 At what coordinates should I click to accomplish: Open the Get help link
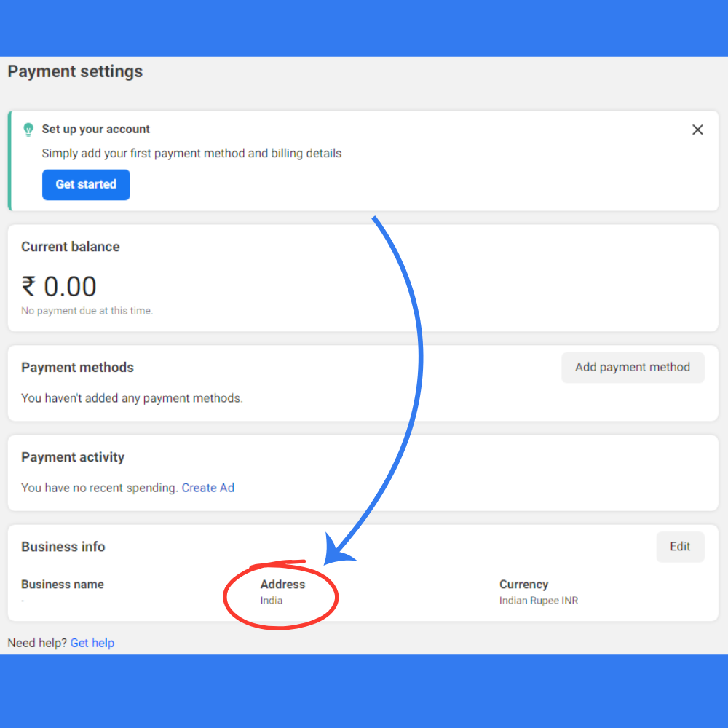(x=92, y=643)
